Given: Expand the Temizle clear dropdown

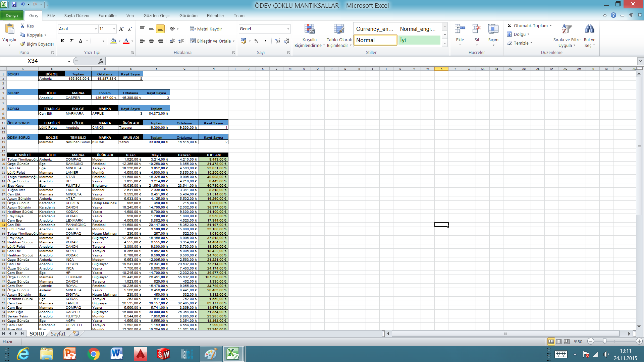Looking at the screenshot, I should [531, 43].
